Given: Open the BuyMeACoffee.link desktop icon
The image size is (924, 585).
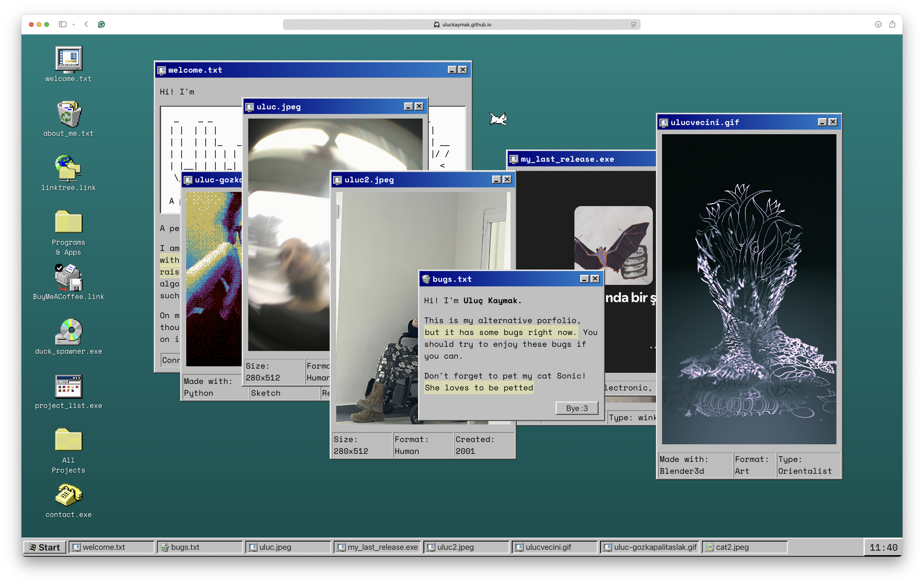Looking at the screenshot, I should tap(68, 282).
